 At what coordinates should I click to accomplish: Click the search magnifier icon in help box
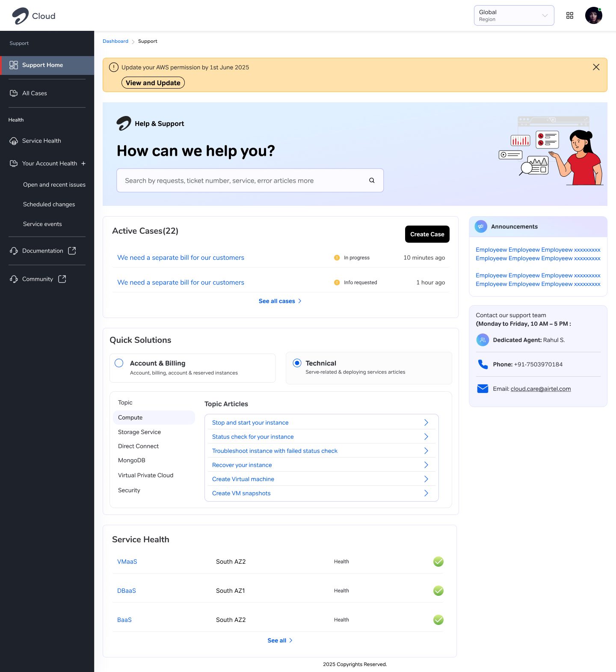[x=372, y=180]
